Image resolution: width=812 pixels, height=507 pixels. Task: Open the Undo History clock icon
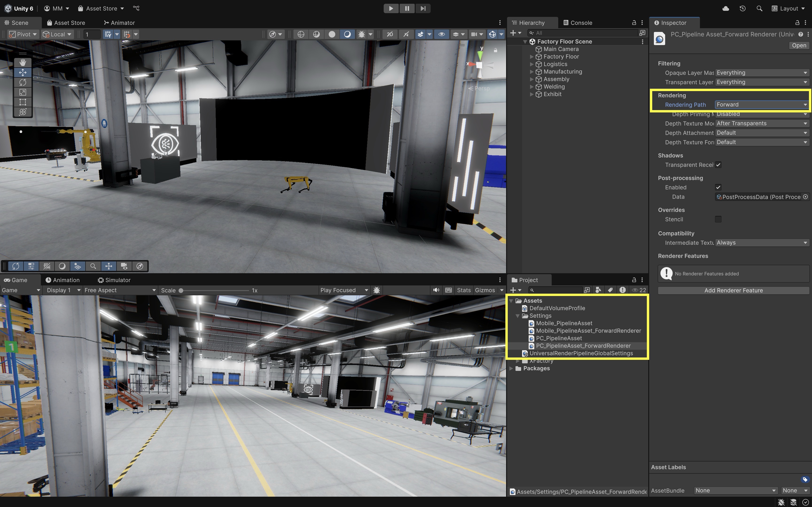(742, 8)
